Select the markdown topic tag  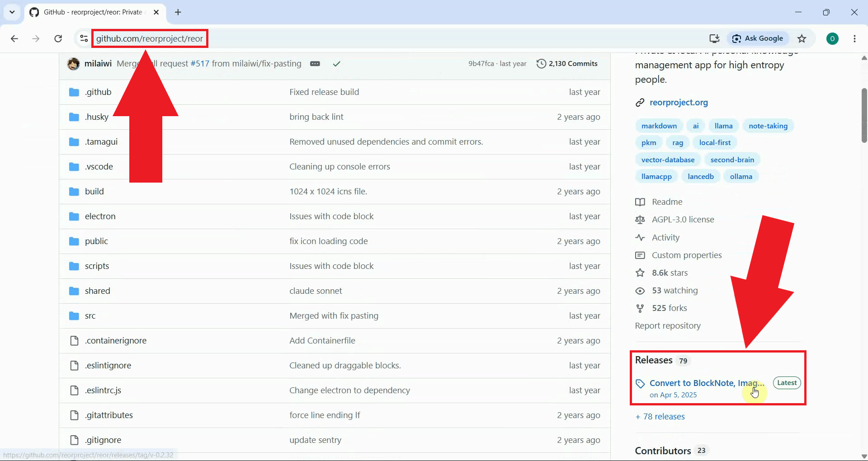(659, 126)
